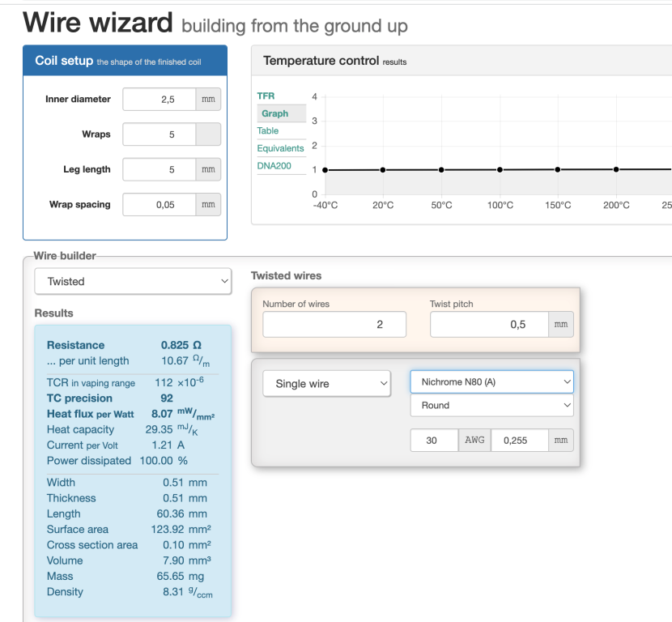Click the Wraps input field
The width and height of the screenshot is (672, 622).
click(x=159, y=134)
